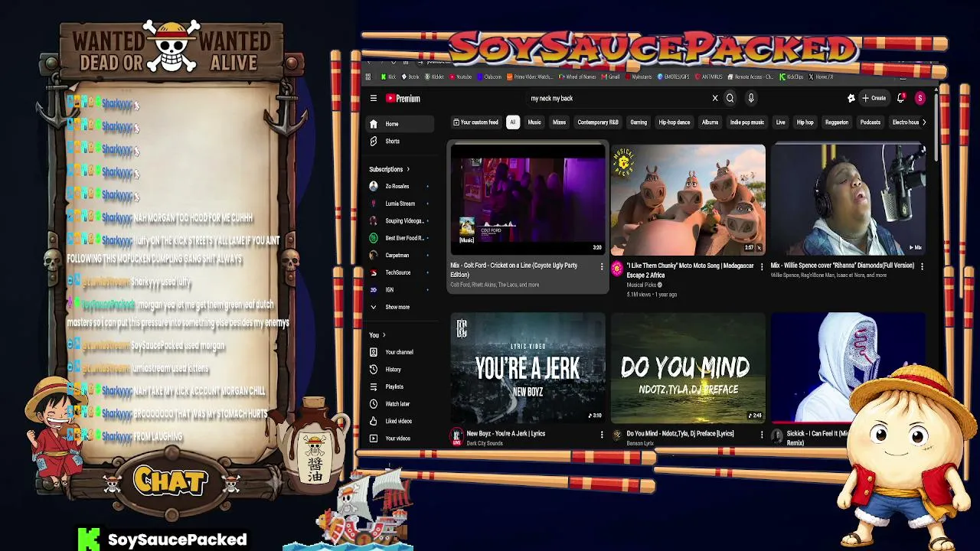
Task: Expand the Subscriptions section chevron
Action: point(408,169)
